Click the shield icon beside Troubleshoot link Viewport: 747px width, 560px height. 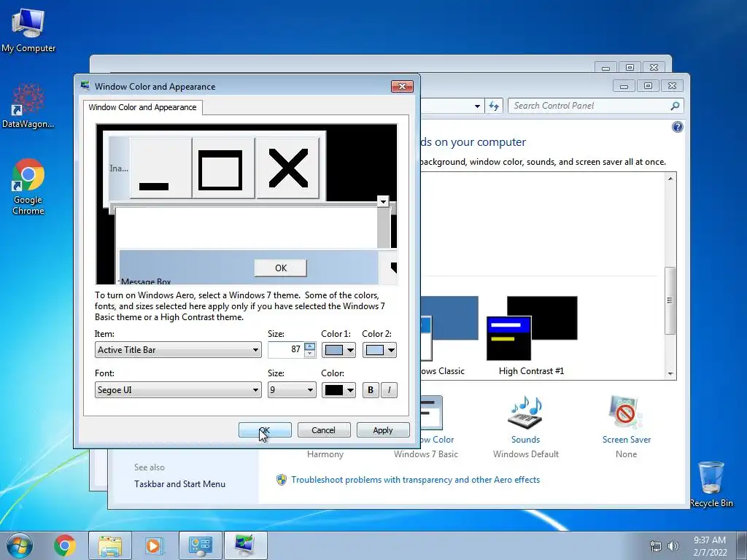pyautogui.click(x=282, y=480)
